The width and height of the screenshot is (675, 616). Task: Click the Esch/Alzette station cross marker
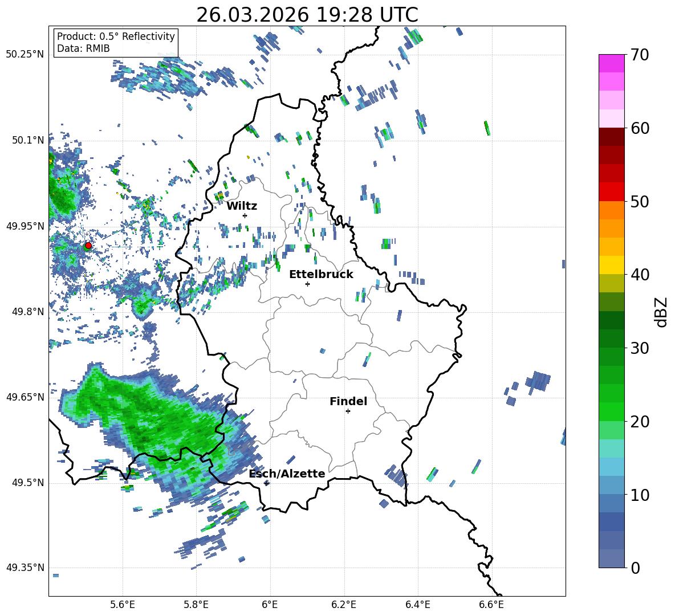[266, 483]
